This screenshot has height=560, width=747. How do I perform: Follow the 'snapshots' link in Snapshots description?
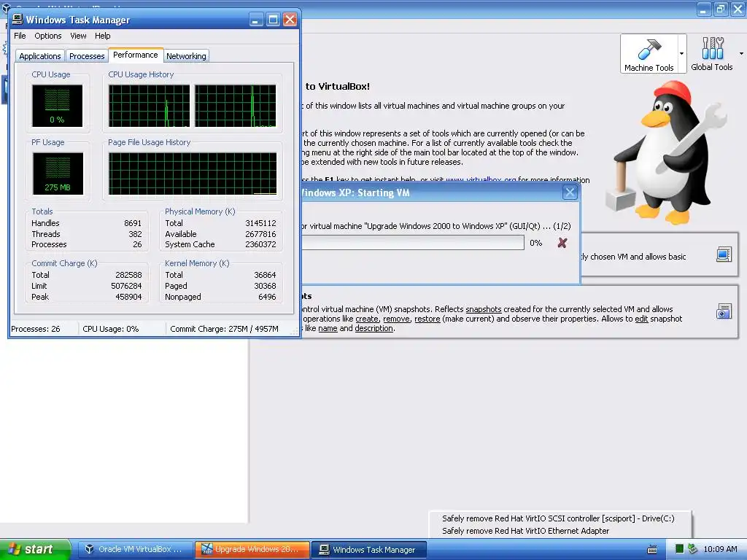pos(484,309)
